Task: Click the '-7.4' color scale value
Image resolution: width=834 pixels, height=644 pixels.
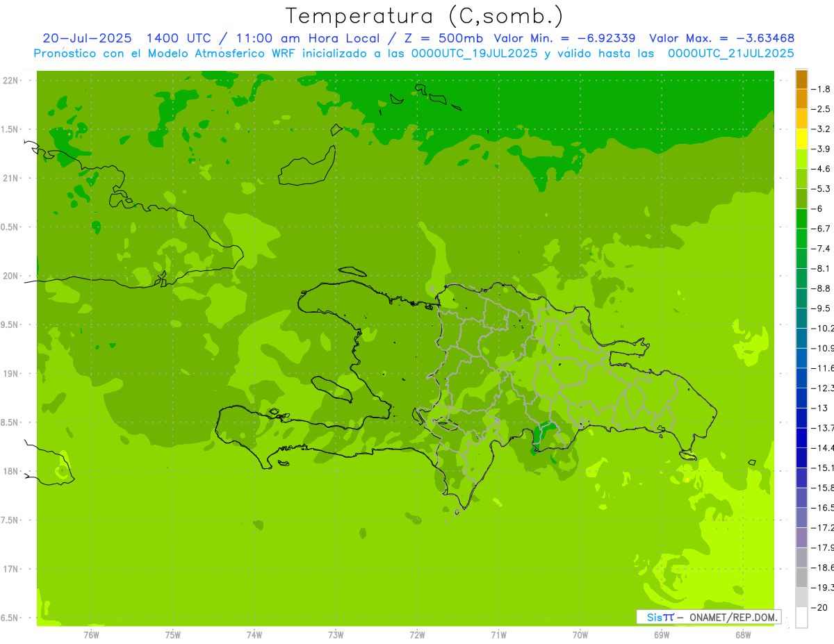Action: point(821,248)
